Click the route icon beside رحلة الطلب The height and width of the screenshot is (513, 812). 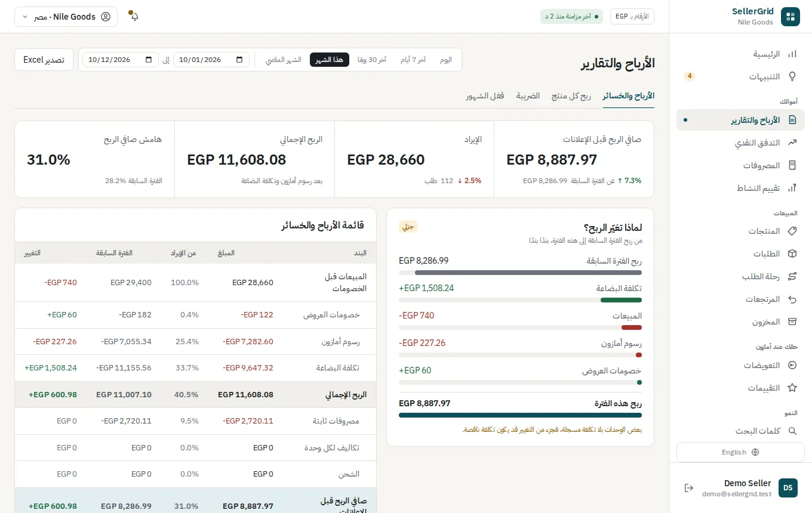(x=792, y=276)
